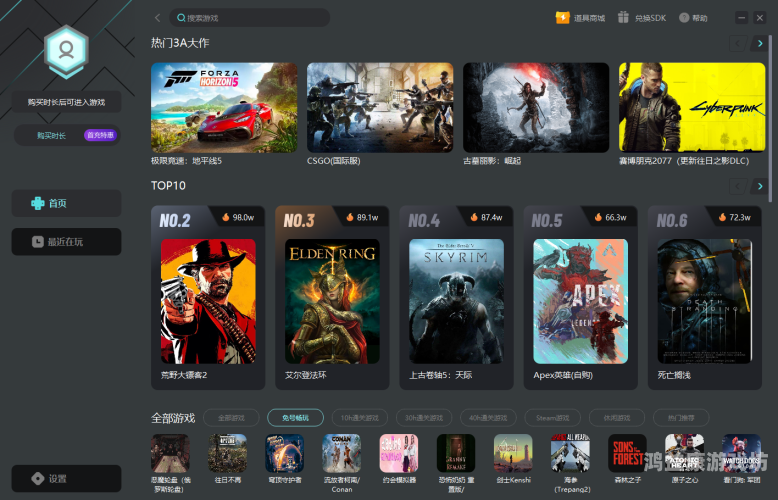Go to 首页 home in sidebar
This screenshot has height=500, width=778.
pyautogui.click(x=66, y=203)
